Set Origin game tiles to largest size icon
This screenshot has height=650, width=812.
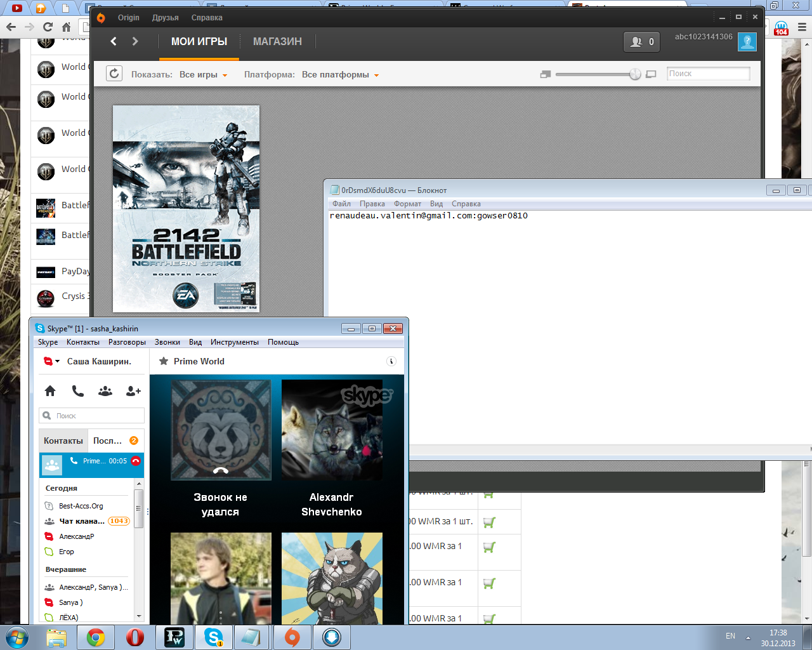[651, 74]
